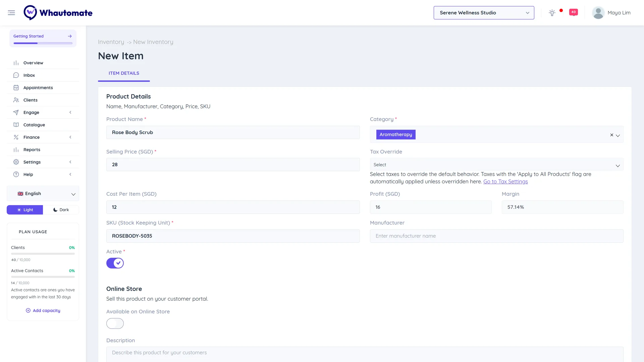Switch to Light theme
This screenshot has width=644, height=362.
tap(25, 210)
